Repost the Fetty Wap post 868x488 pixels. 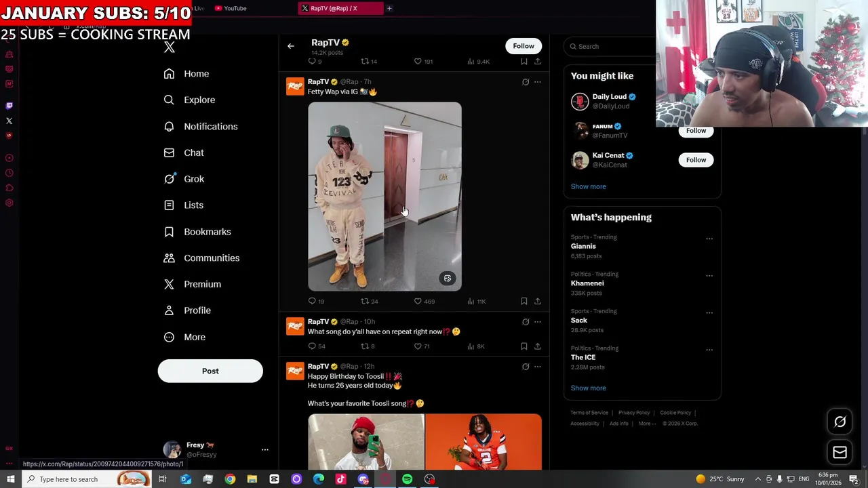point(369,301)
